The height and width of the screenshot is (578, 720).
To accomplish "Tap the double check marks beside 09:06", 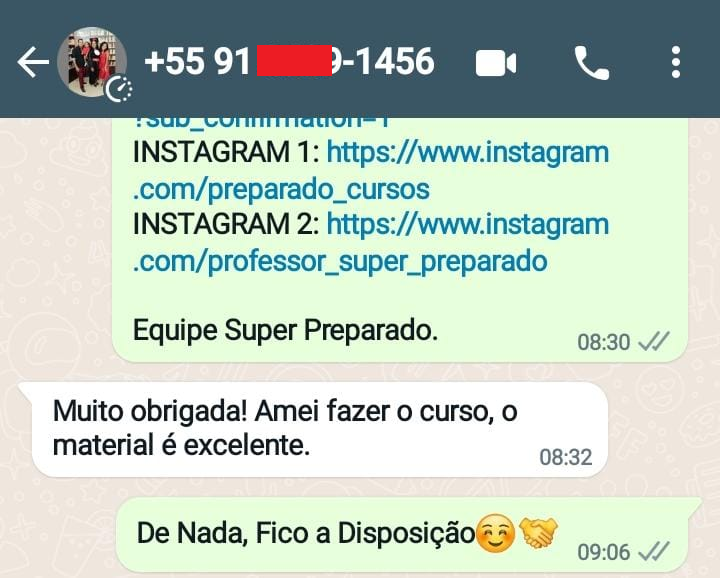I will point(655,551).
